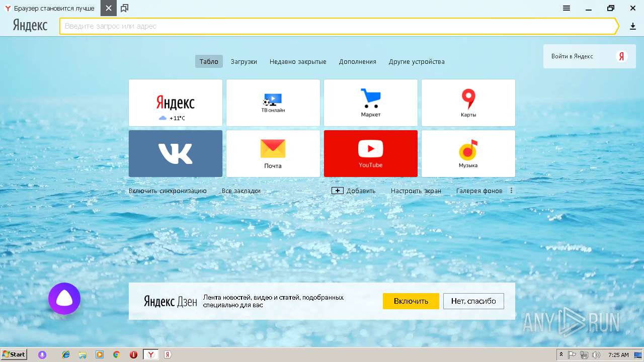Image resolution: width=644 pixels, height=362 pixels.
Task: Expand the three-dot background options menu
Action: [512, 191]
